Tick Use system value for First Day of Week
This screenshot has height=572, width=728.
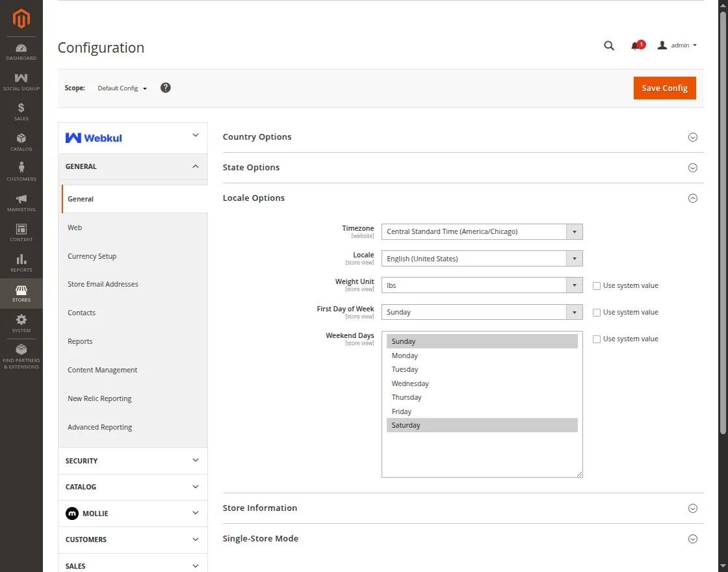pos(597,312)
